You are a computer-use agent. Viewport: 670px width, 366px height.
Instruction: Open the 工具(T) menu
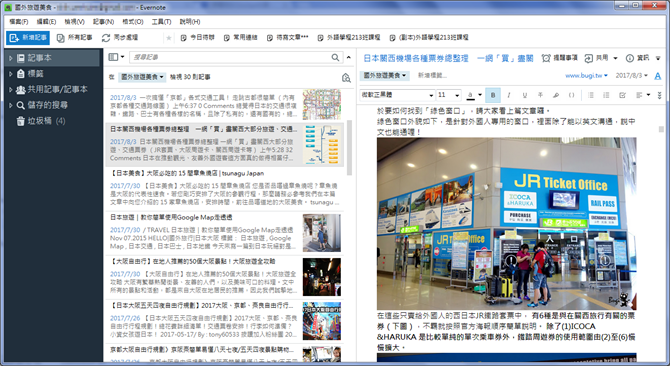[x=161, y=21]
